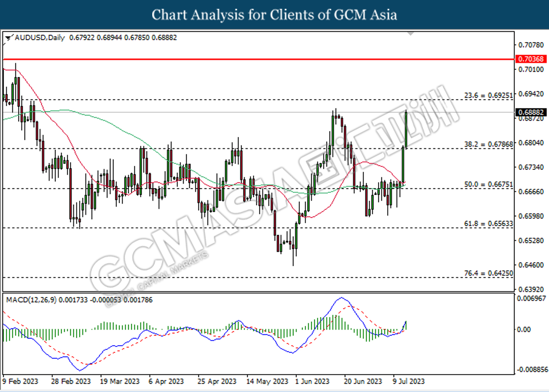The width and height of the screenshot is (549, 392).
Task: Select the 23.6 = 0.69251 Fibonacci label
Action: (x=489, y=96)
